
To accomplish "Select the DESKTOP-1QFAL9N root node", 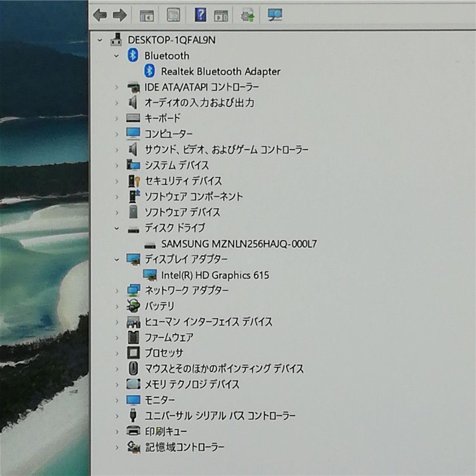I will coord(171,40).
